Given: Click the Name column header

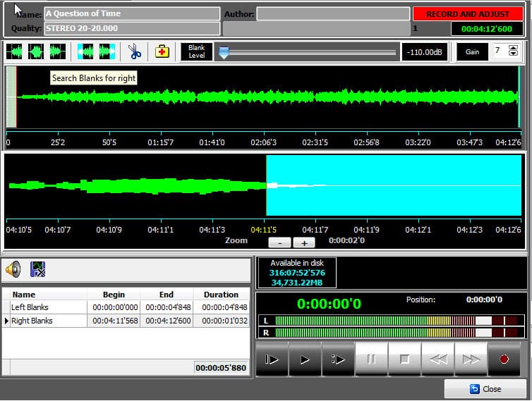Looking at the screenshot, I should [49, 294].
